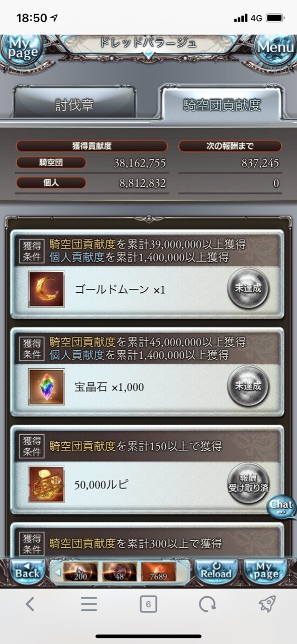Tap 未達成 button for Gold Moon reward

(248, 288)
